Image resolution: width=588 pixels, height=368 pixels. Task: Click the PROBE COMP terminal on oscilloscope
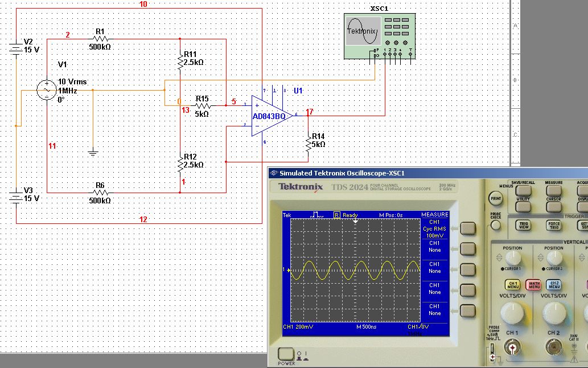[493, 353]
